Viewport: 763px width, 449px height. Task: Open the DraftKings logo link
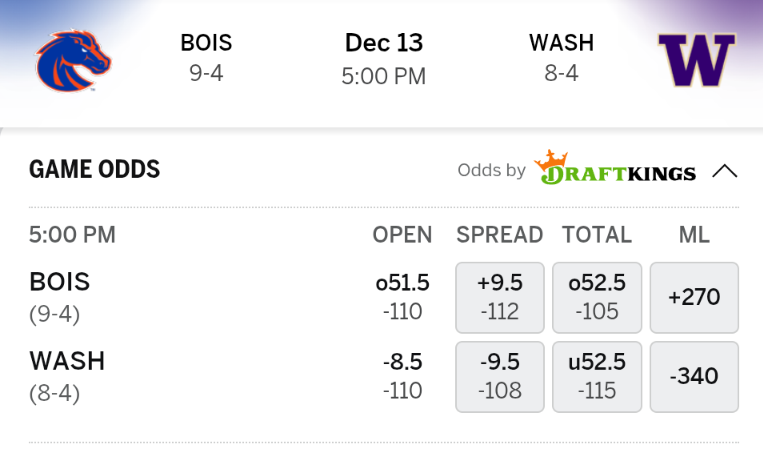pyautogui.click(x=615, y=168)
